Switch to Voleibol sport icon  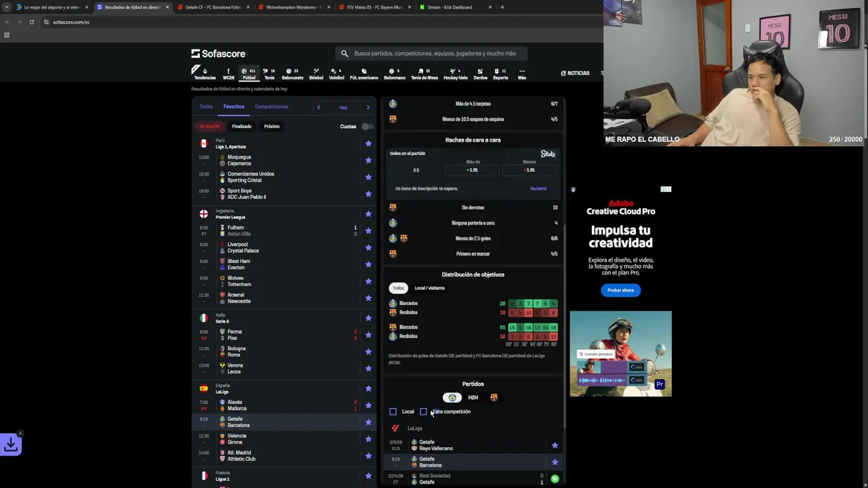click(x=336, y=73)
